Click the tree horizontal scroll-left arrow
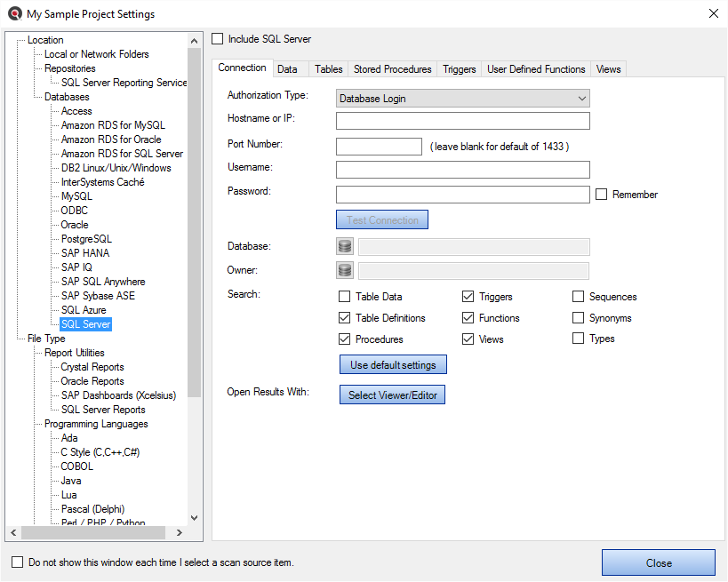728x582 pixels. pyautogui.click(x=13, y=533)
